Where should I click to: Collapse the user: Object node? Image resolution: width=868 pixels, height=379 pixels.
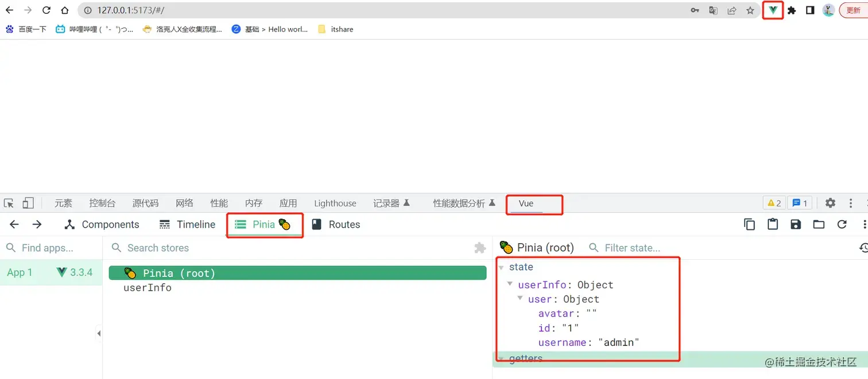(x=520, y=299)
